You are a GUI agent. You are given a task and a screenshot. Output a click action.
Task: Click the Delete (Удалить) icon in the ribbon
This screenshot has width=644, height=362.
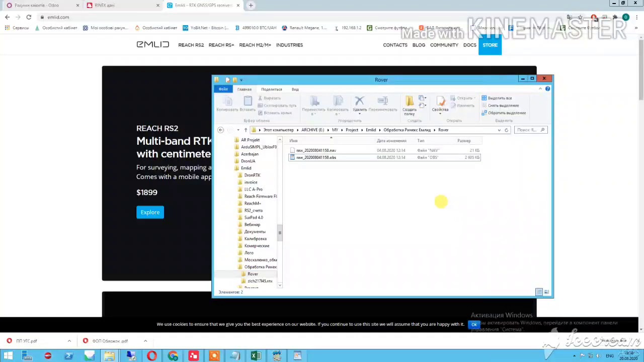pos(359,102)
